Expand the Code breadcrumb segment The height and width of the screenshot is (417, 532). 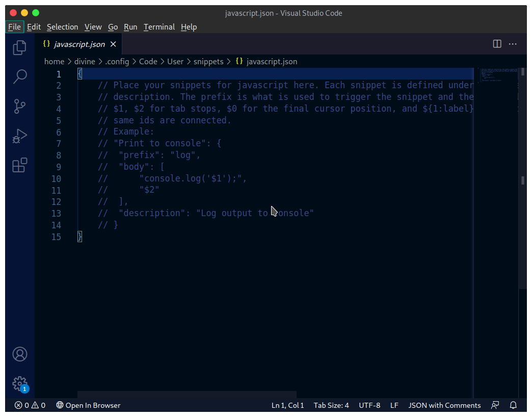(x=148, y=61)
